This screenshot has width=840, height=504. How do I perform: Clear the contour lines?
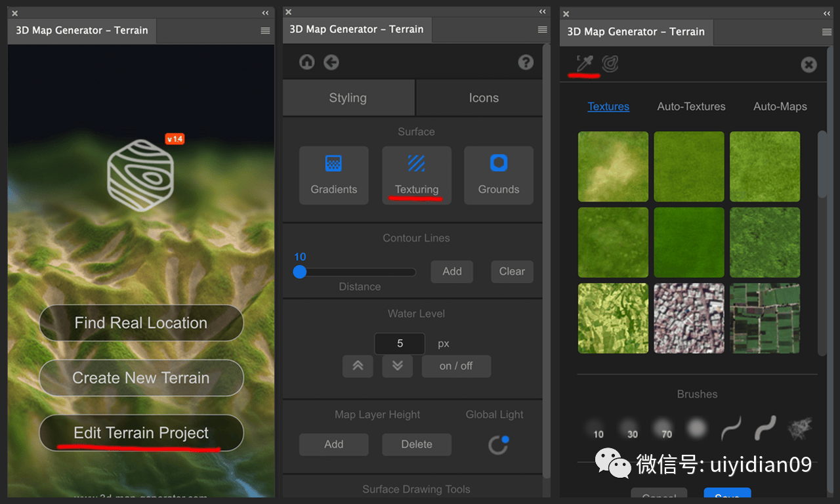[512, 272]
